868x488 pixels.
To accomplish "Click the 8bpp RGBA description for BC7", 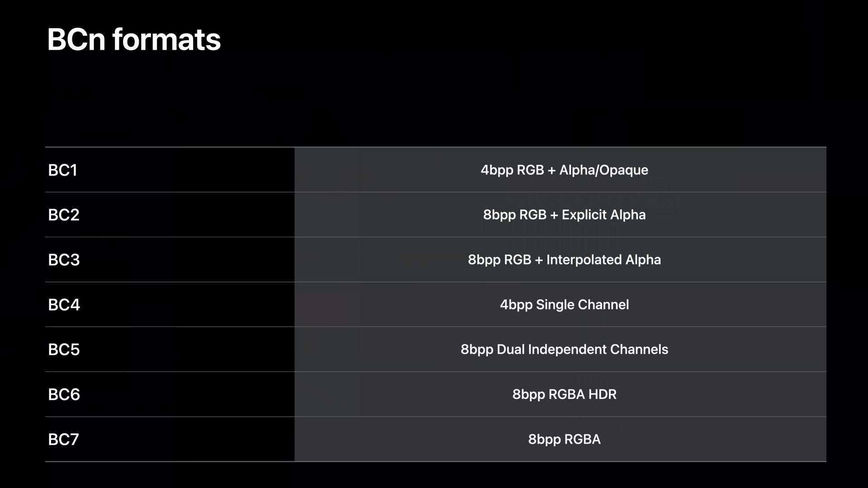I will [564, 439].
